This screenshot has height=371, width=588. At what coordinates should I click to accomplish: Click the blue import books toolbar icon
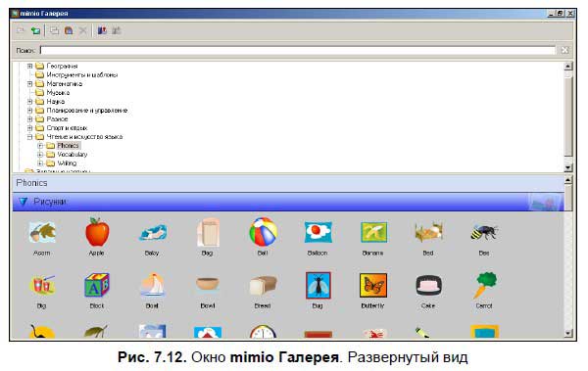coord(102,30)
